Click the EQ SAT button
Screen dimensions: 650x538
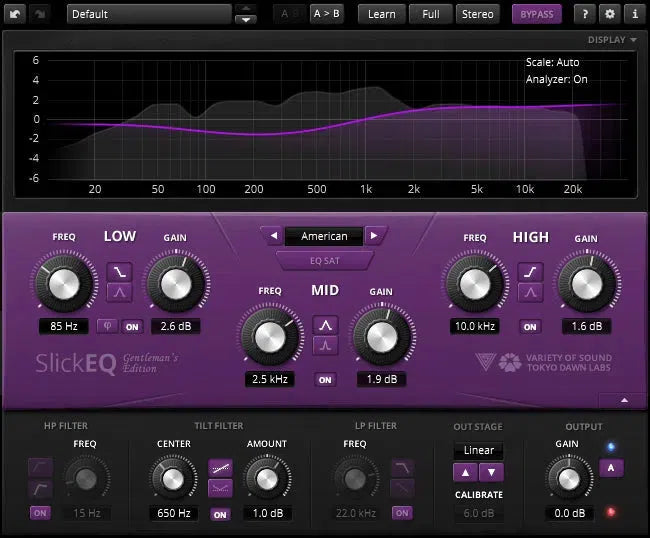coord(324,261)
